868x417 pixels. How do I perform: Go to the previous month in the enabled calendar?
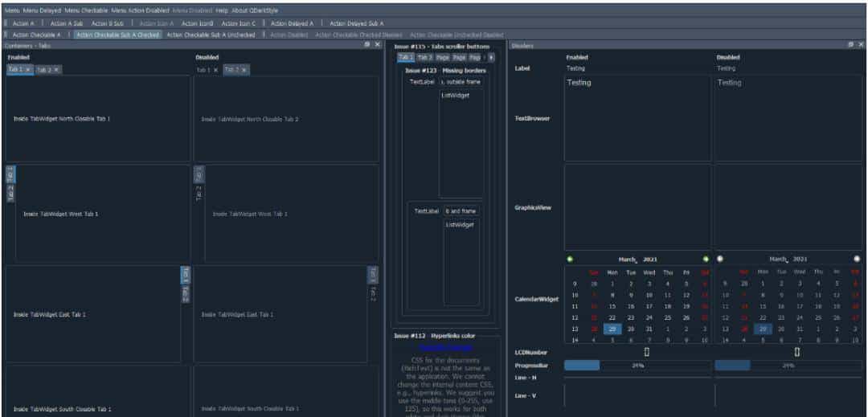tap(570, 259)
